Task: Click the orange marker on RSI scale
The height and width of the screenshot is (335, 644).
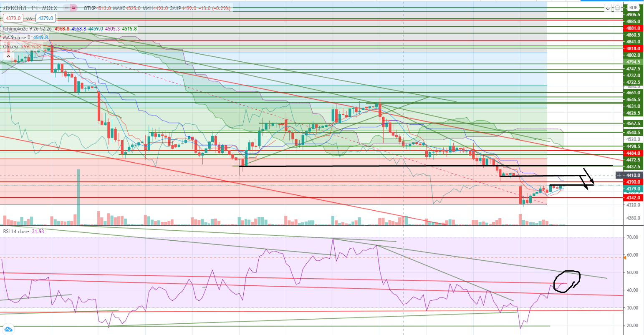Action: [625, 258]
